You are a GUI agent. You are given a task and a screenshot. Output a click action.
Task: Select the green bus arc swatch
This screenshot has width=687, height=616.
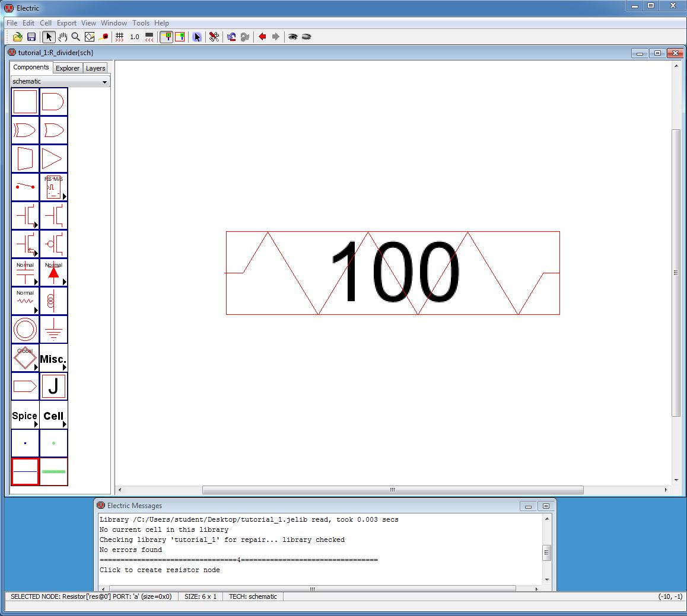53,471
